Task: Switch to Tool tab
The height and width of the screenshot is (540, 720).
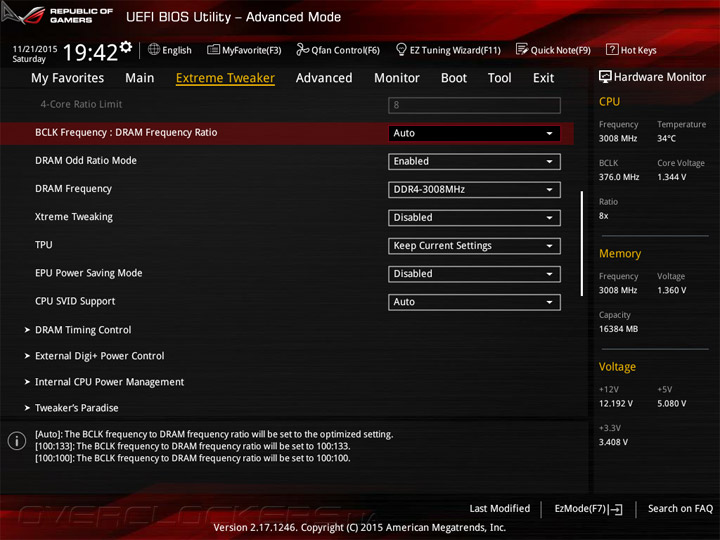Action: pyautogui.click(x=500, y=78)
